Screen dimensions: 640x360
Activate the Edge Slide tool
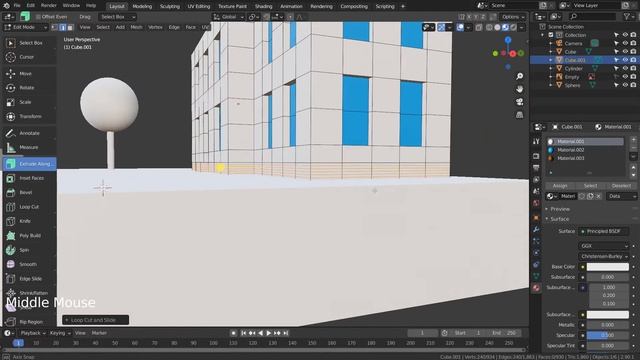coord(29,279)
